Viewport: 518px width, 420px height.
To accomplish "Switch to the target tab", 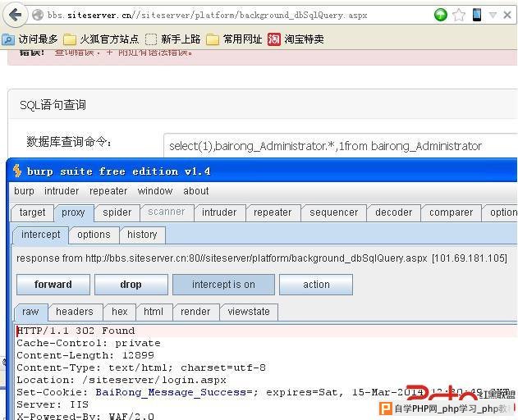I will (x=32, y=212).
